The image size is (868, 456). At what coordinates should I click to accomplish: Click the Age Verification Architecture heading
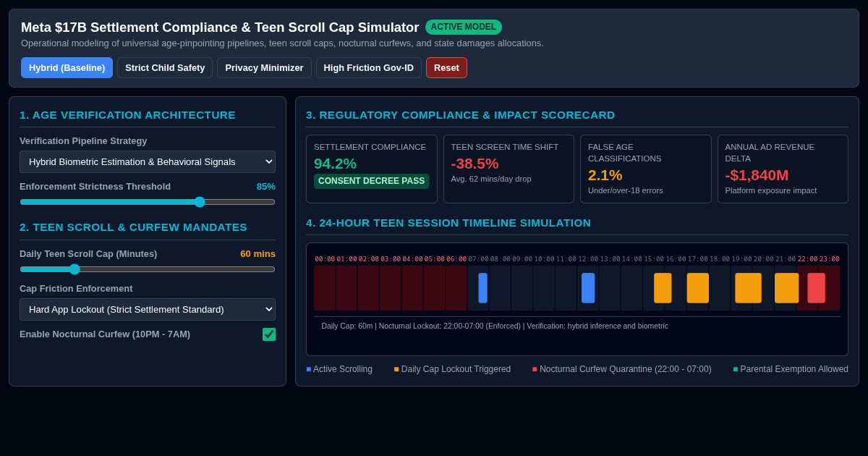[x=127, y=114]
